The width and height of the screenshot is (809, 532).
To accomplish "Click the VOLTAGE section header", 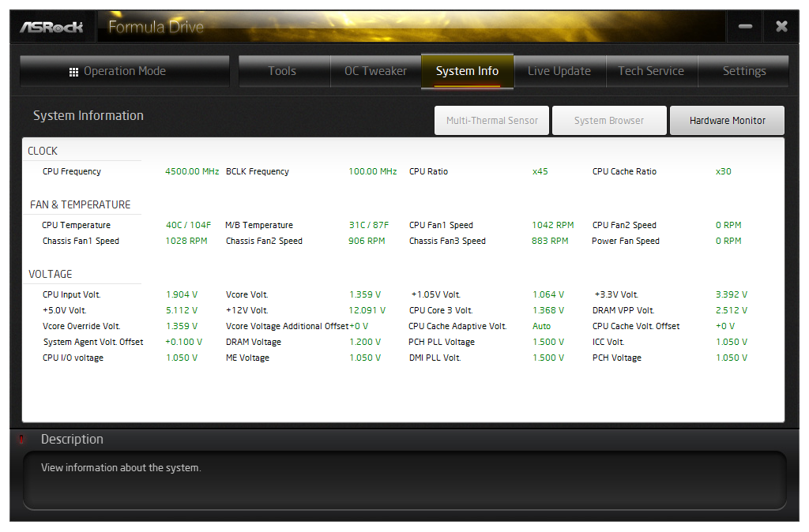I will (x=50, y=274).
